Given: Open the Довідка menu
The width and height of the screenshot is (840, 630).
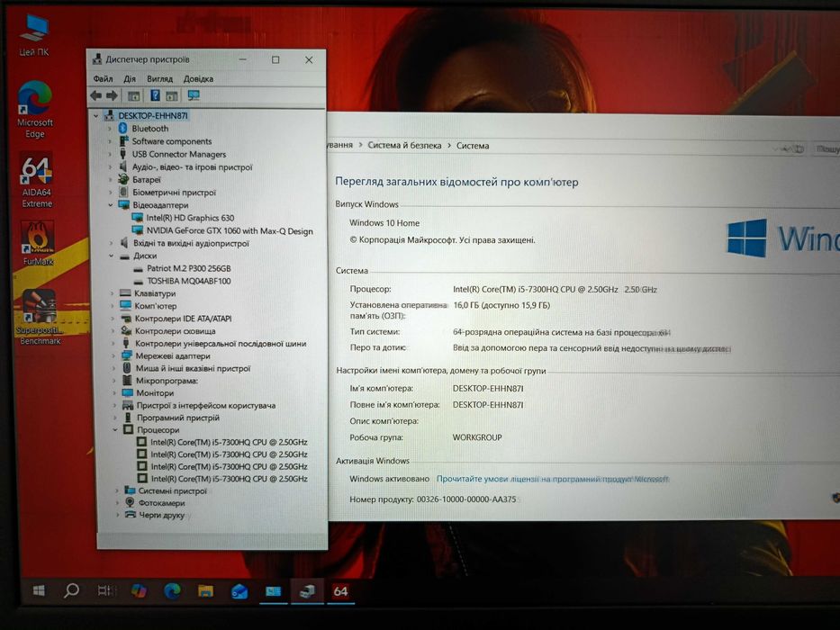Looking at the screenshot, I should 198,79.
